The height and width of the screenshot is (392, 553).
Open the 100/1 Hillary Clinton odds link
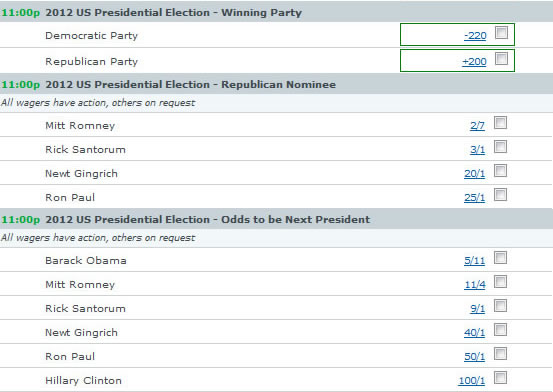[x=472, y=381]
